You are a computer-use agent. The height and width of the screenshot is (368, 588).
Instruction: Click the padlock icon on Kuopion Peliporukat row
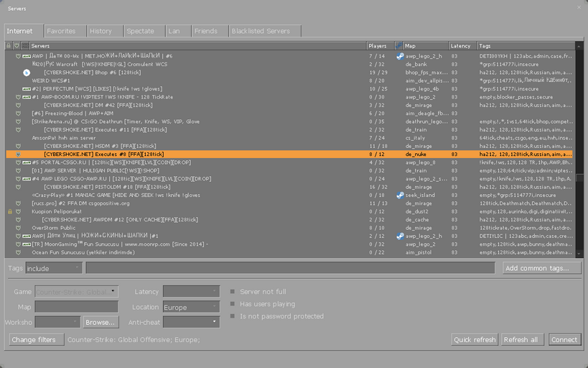(x=9, y=212)
